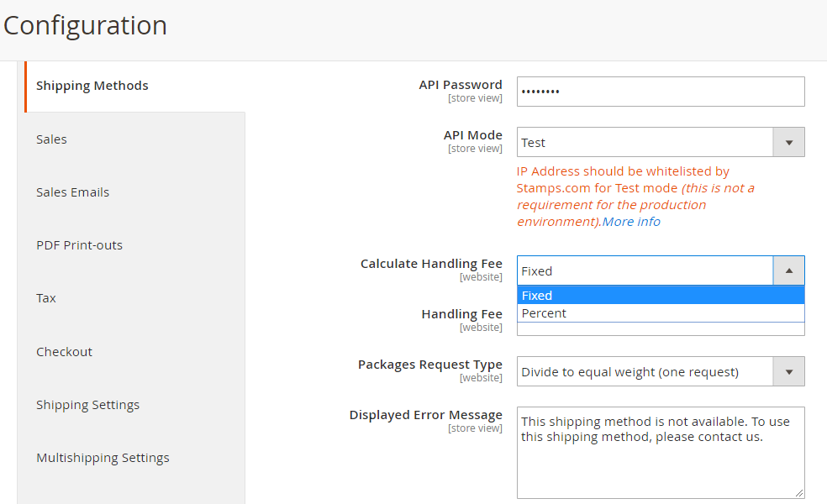This screenshot has width=827, height=504.
Task: Open the Shipping Methods configuration tab
Action: coord(92,86)
